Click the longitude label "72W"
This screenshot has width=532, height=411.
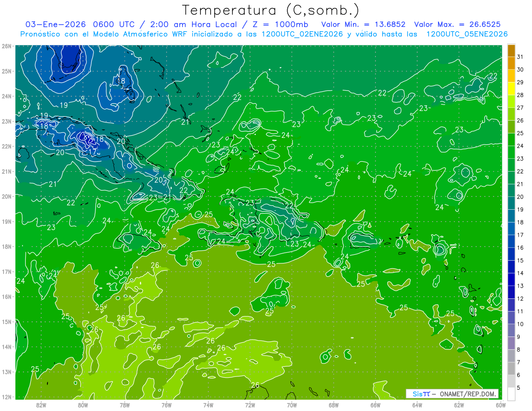click(250, 405)
